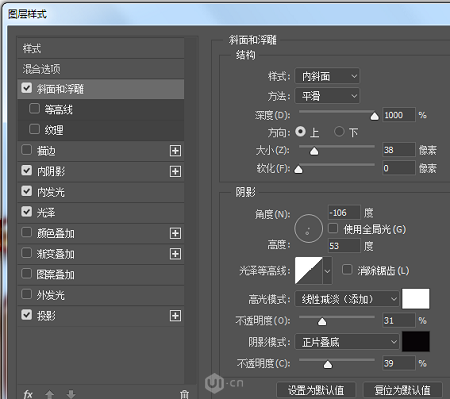
Task: Add another 内阴影 effect with plus icon
Action: 175,171
